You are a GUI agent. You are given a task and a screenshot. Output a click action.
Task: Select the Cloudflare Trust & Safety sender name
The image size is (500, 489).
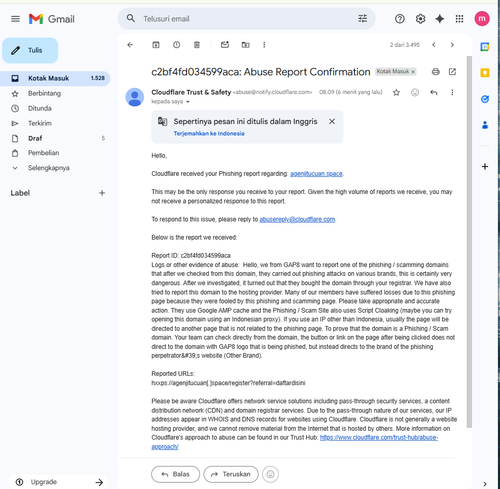[x=191, y=92]
